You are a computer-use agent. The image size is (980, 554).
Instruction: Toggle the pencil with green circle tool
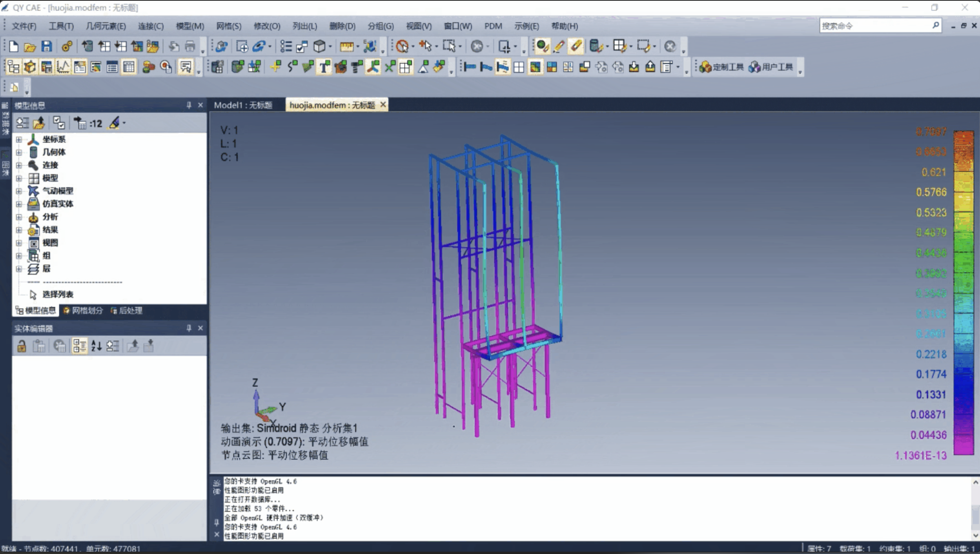coord(542,46)
